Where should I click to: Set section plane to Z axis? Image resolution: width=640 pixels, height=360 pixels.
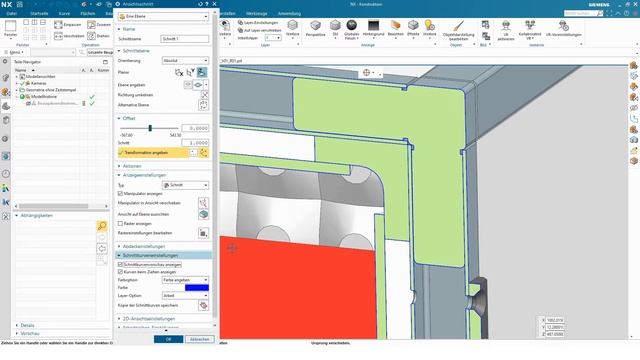click(x=202, y=72)
